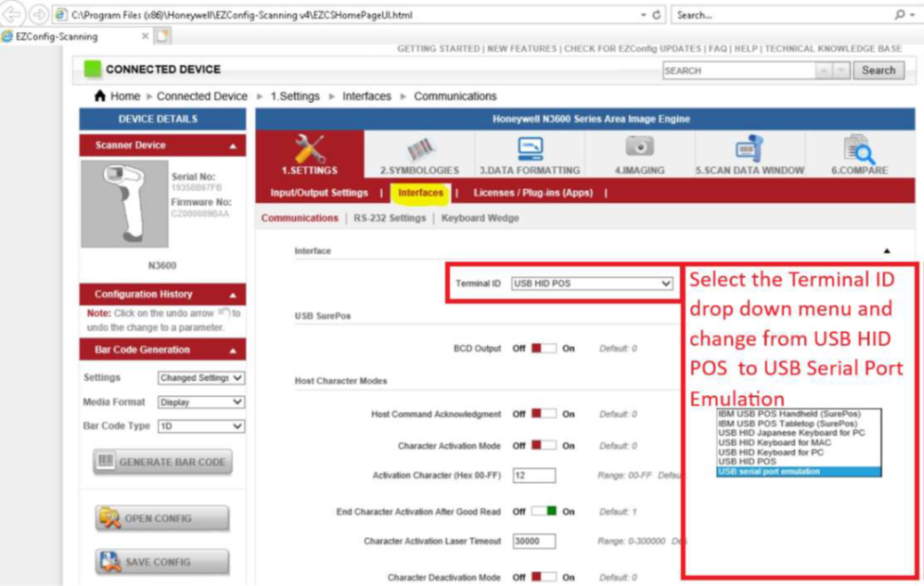The height and width of the screenshot is (586, 924).
Task: Open the 3.Data Formatting section icon
Action: tap(530, 149)
